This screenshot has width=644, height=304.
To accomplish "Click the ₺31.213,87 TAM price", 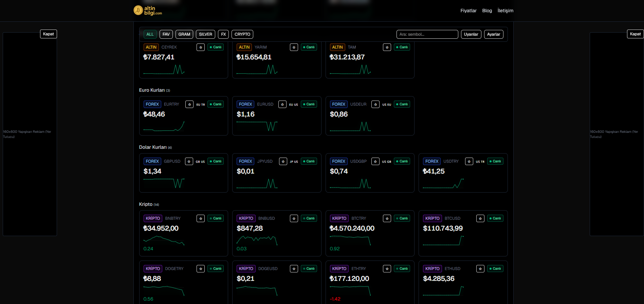I will pyautogui.click(x=347, y=57).
